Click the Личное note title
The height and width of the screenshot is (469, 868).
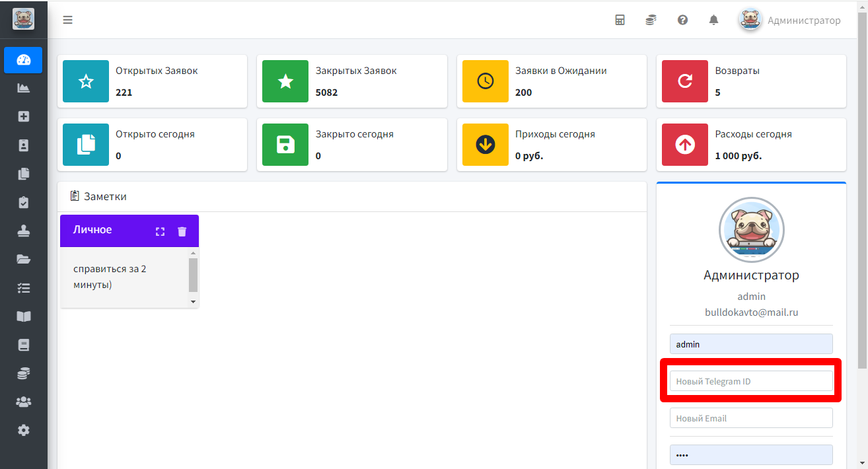(x=92, y=230)
